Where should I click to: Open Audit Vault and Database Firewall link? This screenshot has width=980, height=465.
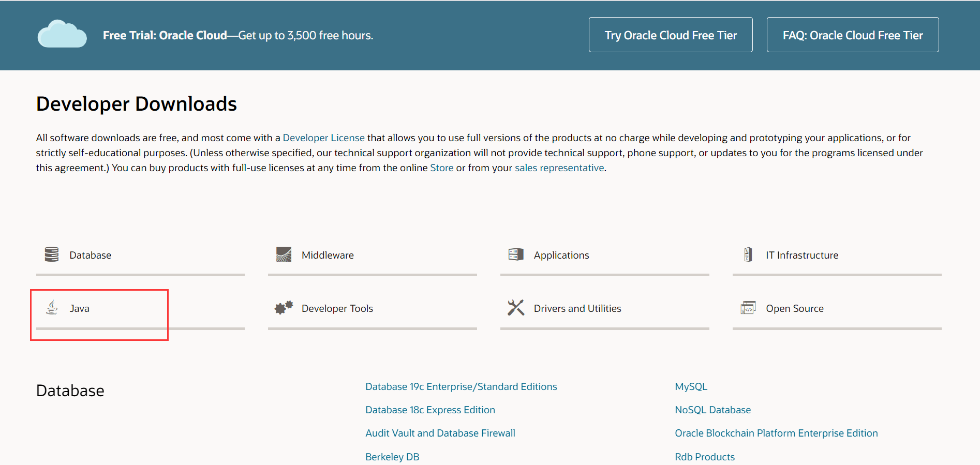440,433
